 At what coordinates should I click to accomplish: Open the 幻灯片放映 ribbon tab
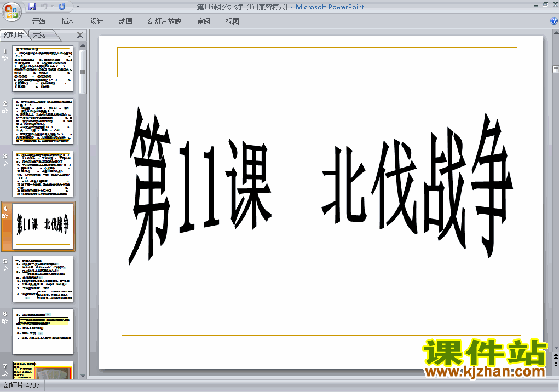click(165, 21)
